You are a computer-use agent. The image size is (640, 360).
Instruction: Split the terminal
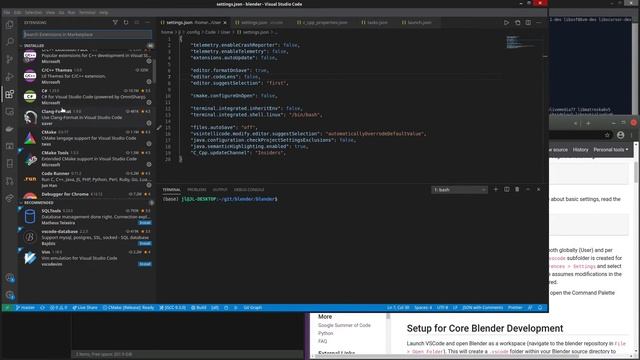[507, 189]
